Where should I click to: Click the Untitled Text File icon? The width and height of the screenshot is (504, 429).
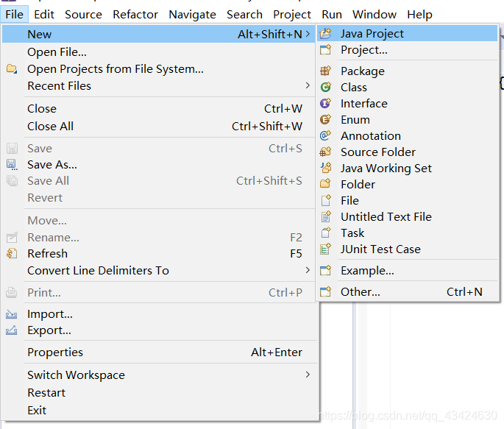click(x=326, y=216)
